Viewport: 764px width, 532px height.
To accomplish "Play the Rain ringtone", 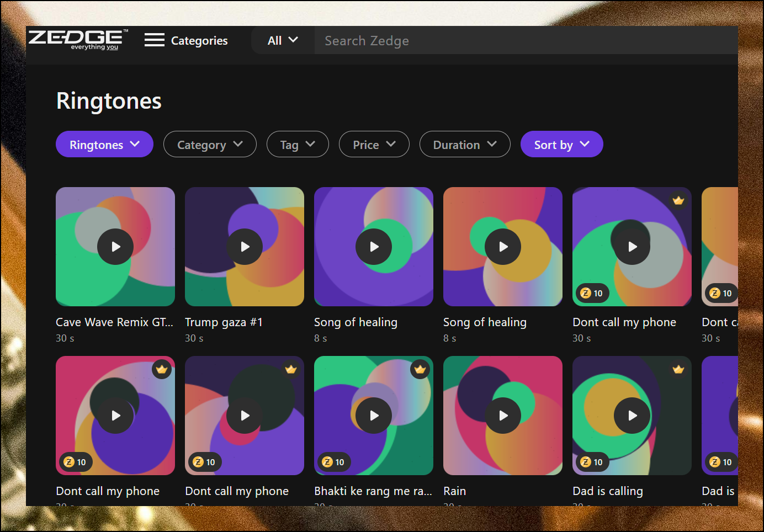I will [503, 416].
